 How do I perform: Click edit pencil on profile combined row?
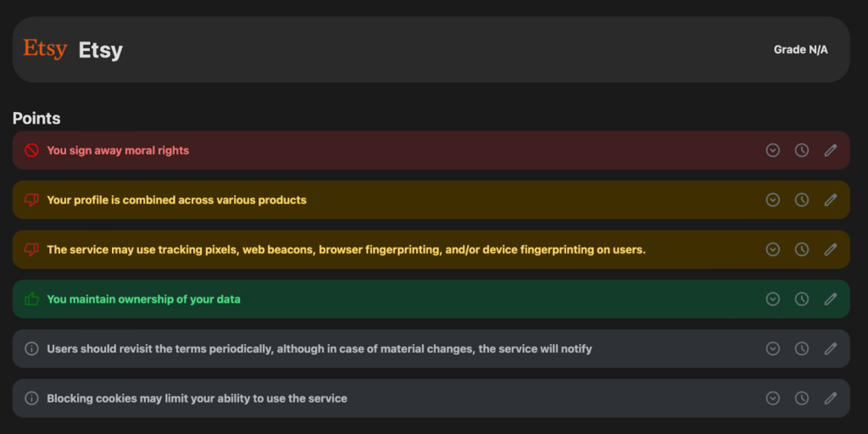tap(831, 200)
